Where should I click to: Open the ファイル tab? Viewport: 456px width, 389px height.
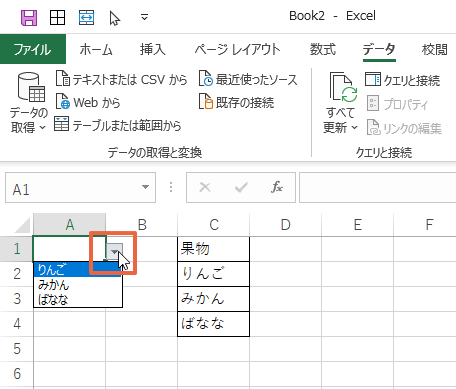tap(33, 49)
